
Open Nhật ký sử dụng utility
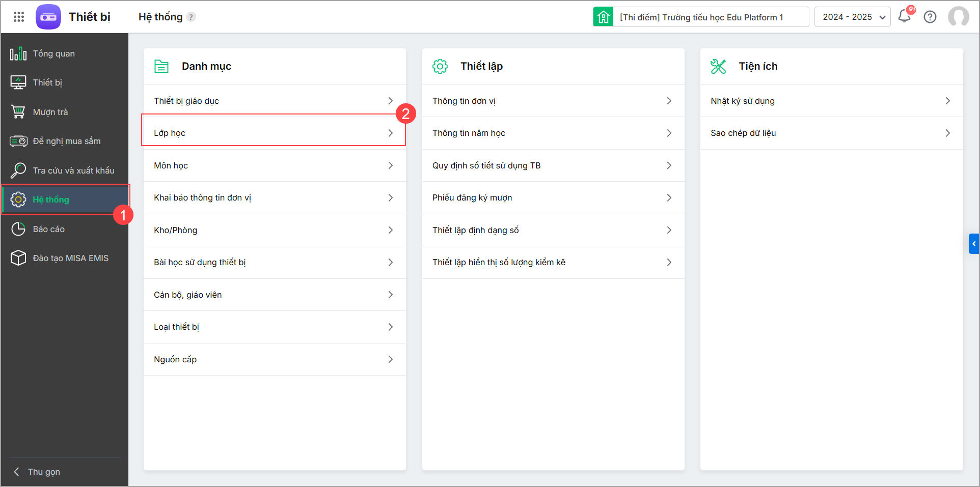831,101
